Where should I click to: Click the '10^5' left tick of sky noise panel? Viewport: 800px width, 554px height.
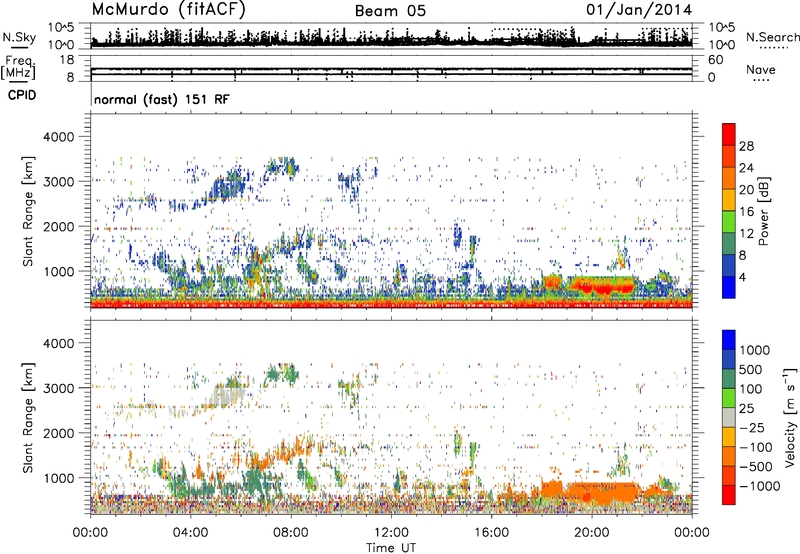61,27
